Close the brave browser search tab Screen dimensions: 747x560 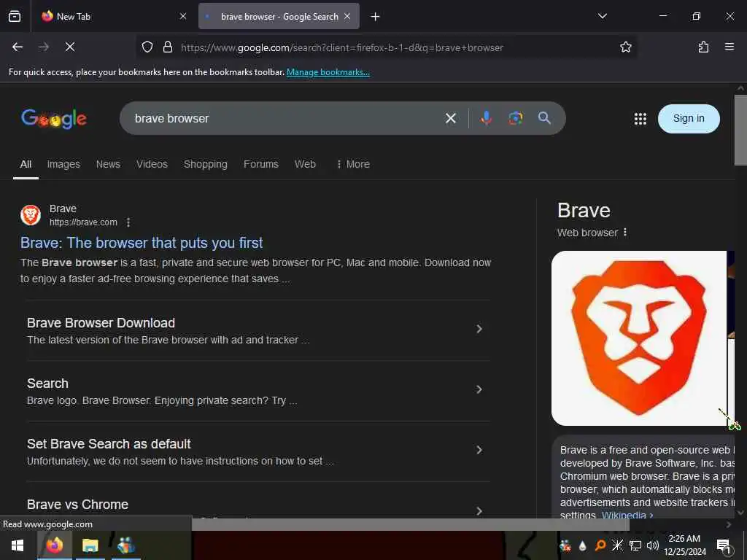click(347, 16)
